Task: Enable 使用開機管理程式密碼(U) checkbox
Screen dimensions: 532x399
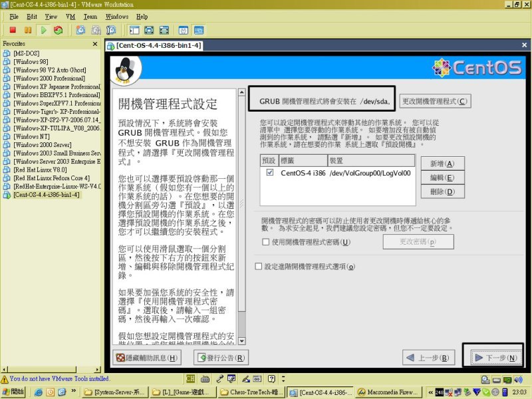Action: [265, 242]
